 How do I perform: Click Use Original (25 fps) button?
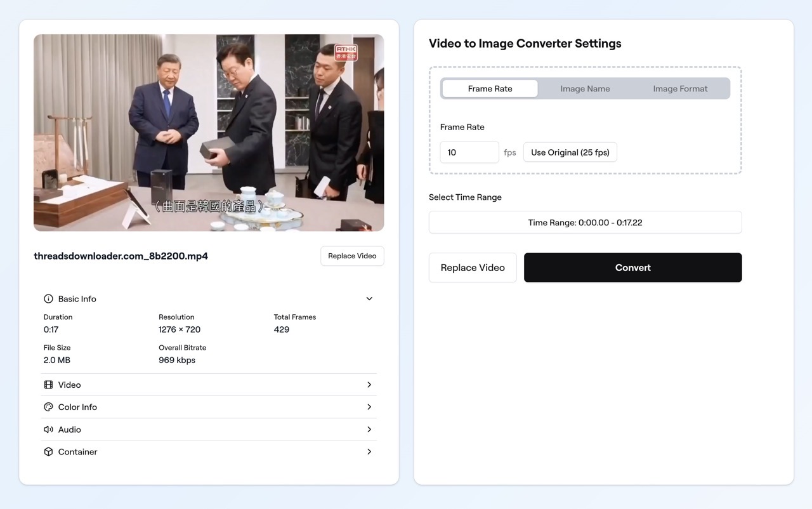click(570, 152)
